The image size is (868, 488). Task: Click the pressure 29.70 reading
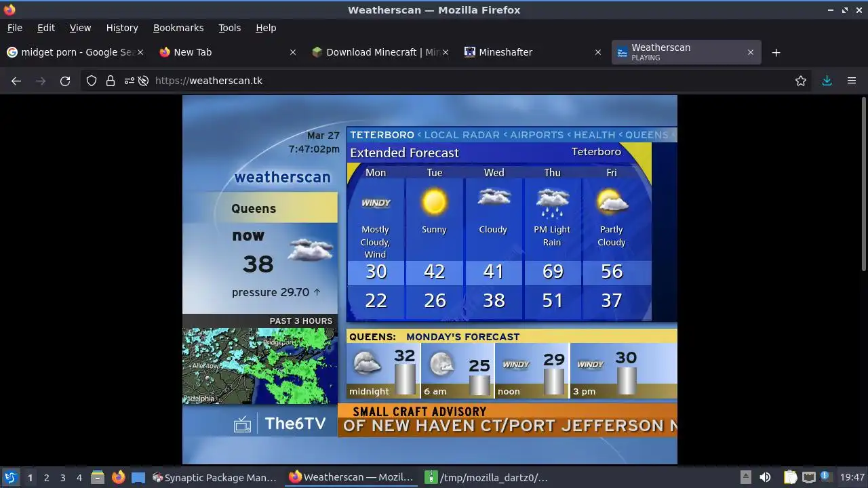coord(276,292)
